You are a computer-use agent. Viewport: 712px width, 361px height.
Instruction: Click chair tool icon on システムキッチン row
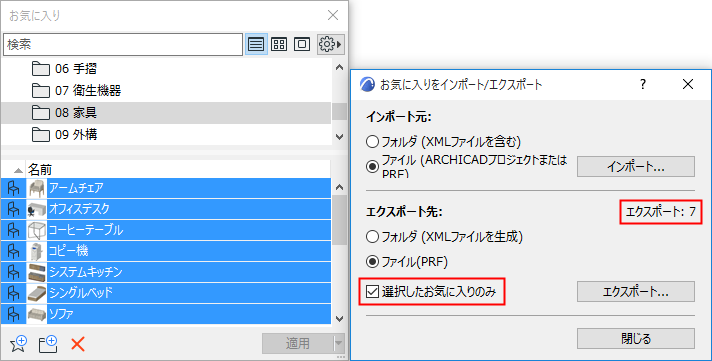(14, 272)
